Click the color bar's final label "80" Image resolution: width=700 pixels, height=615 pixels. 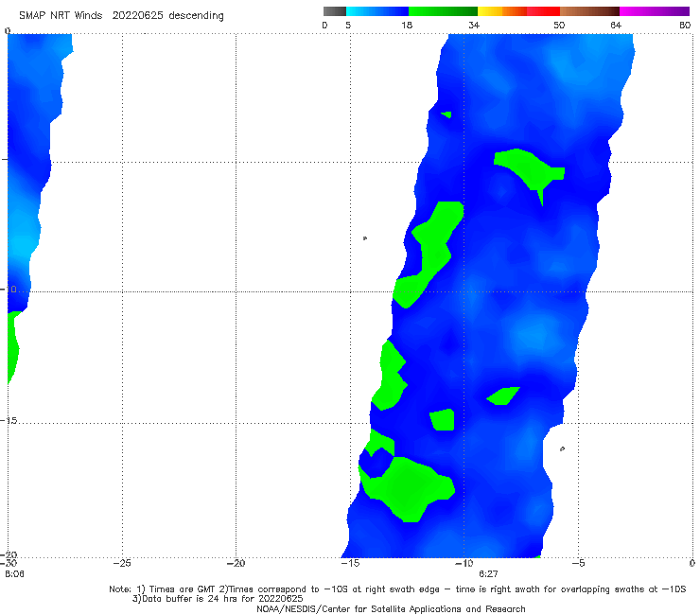(x=685, y=26)
